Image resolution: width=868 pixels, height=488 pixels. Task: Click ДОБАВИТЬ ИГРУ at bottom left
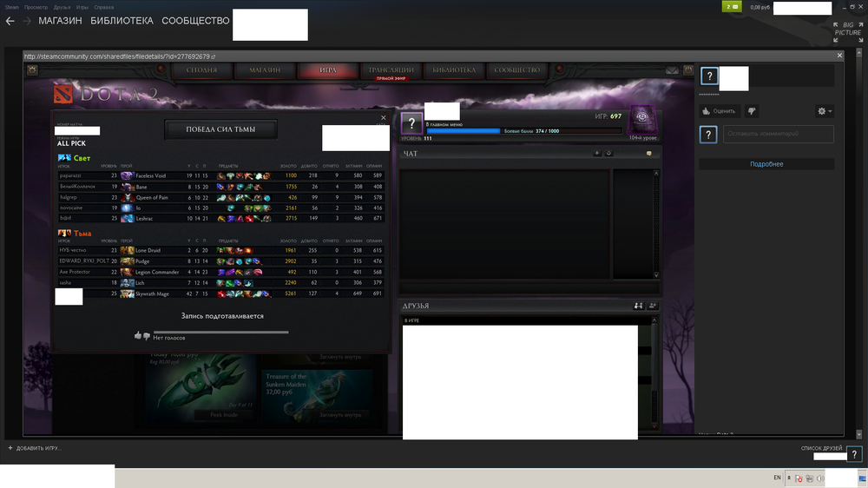pyautogui.click(x=35, y=448)
